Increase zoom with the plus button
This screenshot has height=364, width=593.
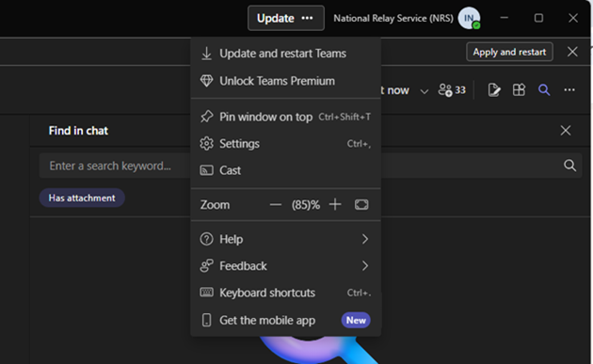[x=335, y=205]
